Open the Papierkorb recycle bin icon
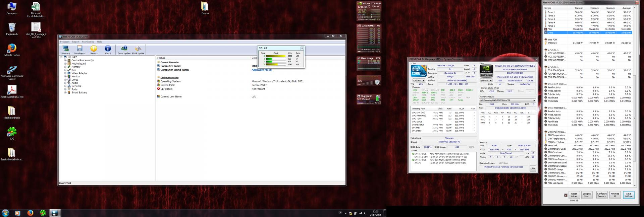Screen dimensions: 644x217 pyautogui.click(x=12, y=29)
